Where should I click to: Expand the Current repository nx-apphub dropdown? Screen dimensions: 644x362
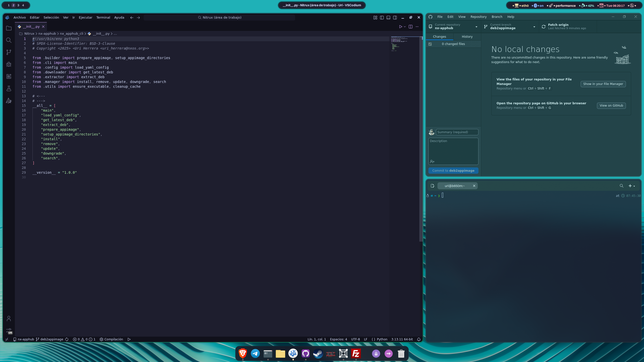pyautogui.click(x=476, y=27)
